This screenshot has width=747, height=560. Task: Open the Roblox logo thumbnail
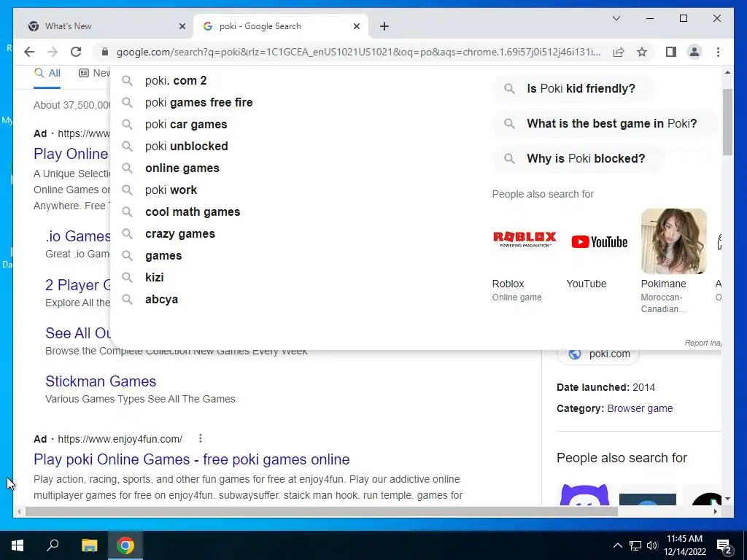525,241
